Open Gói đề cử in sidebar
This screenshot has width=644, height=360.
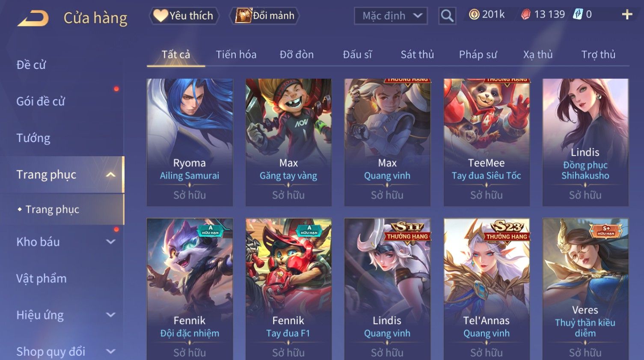[41, 101]
